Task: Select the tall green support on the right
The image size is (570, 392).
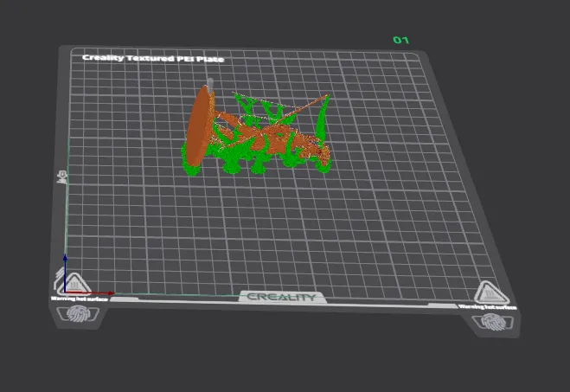Action: point(322,120)
